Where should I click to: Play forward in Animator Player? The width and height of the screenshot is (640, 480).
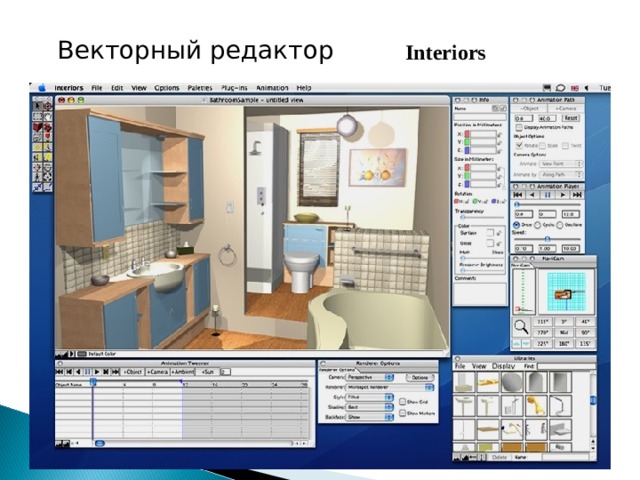pos(562,195)
